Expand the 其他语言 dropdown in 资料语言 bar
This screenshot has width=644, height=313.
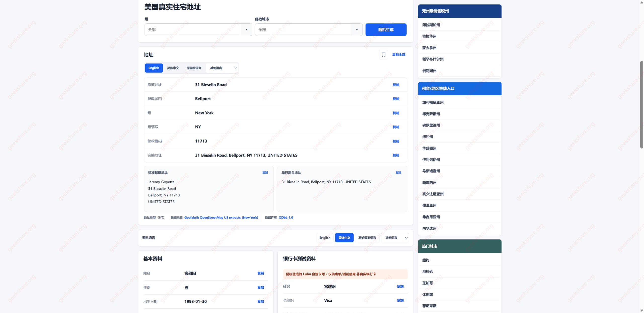(395, 238)
